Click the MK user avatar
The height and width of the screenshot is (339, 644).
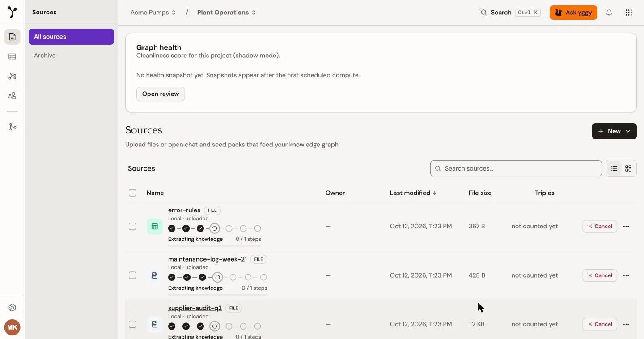point(13,327)
